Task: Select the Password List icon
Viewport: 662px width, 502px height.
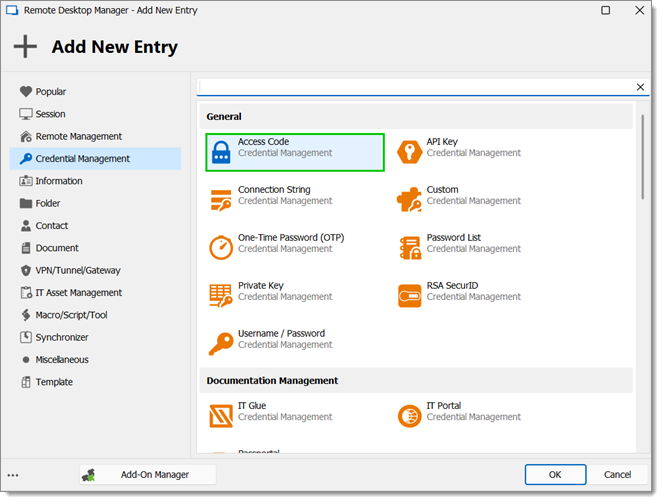Action: coord(410,248)
